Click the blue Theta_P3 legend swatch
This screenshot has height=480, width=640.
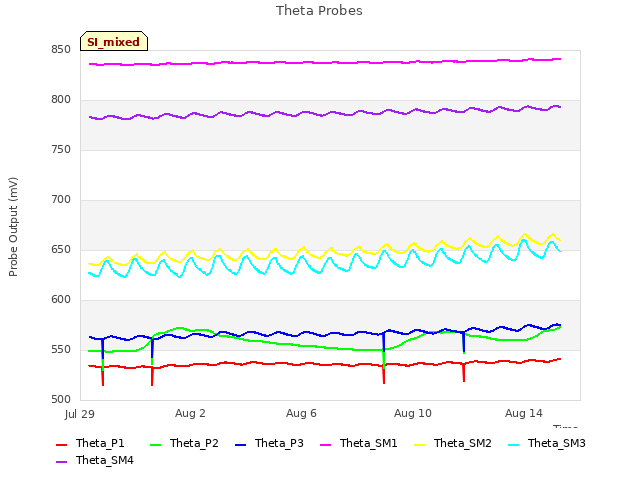240,444
